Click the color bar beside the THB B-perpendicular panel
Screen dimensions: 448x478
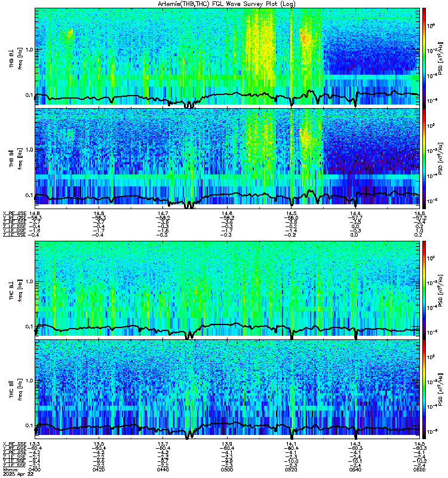(424, 58)
